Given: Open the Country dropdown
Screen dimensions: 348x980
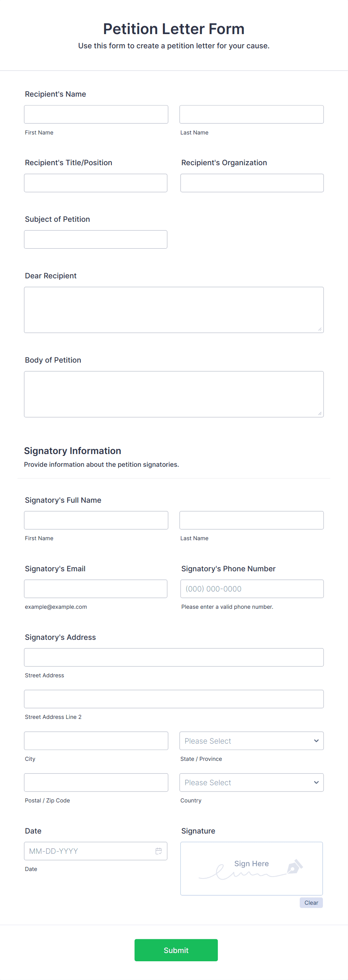Looking at the screenshot, I should point(251,782).
